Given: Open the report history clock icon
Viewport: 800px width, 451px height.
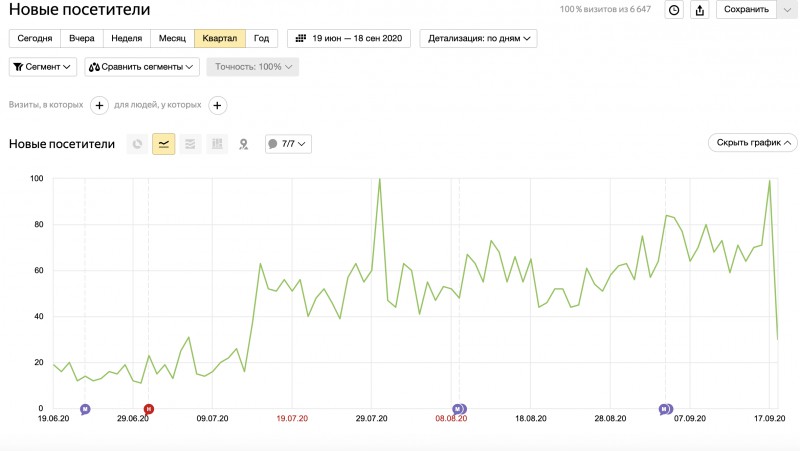Looking at the screenshot, I should click(674, 10).
